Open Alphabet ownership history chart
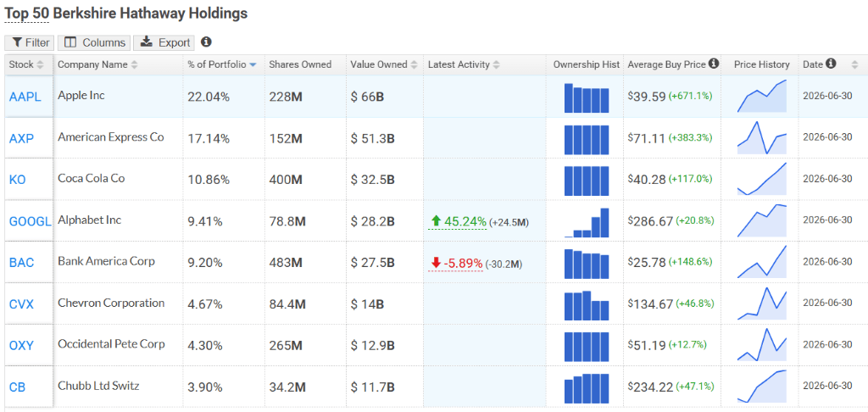Screen dimensions: 868x412 [587, 223]
